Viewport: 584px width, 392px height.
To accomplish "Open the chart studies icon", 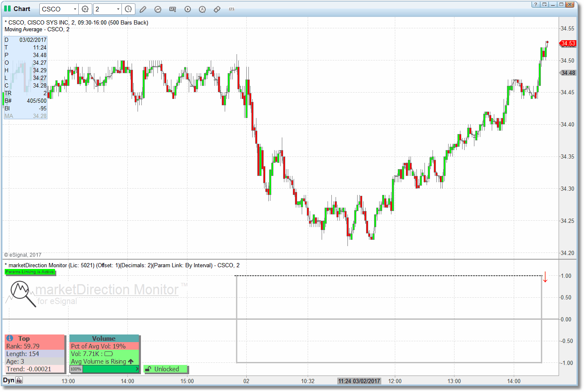I will coord(158,9).
